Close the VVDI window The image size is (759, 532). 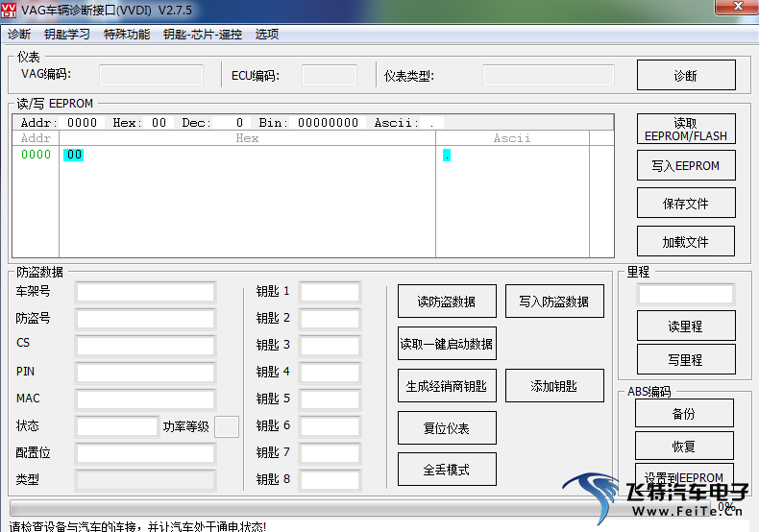click(x=737, y=7)
